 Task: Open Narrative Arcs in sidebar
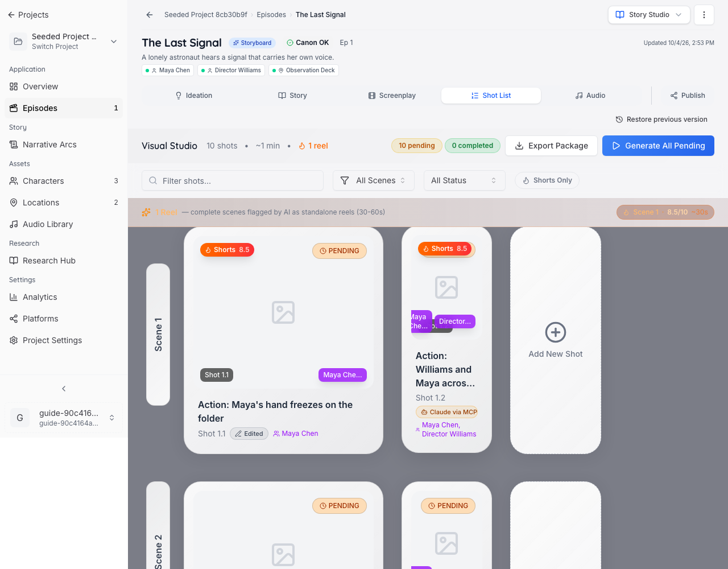(x=64, y=145)
